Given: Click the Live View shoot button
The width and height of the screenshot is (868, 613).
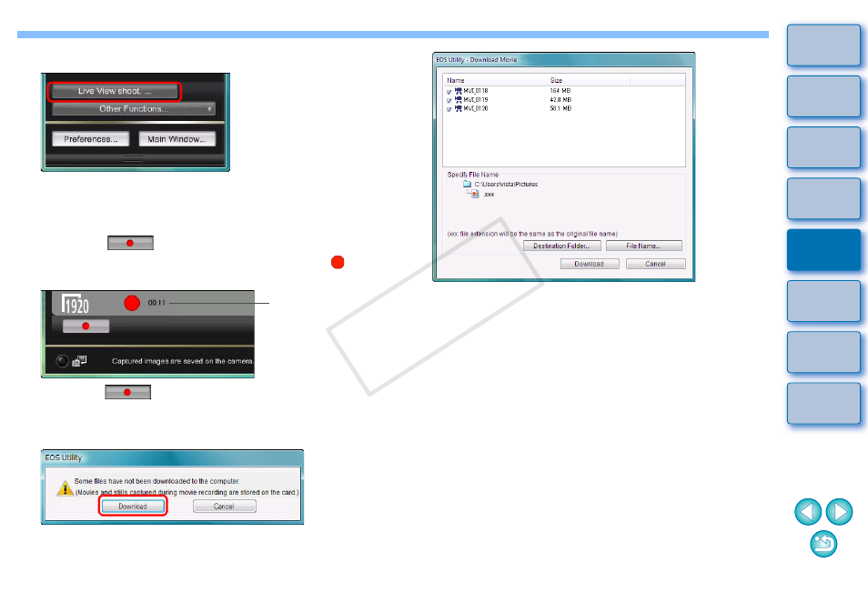Looking at the screenshot, I should point(115,91).
